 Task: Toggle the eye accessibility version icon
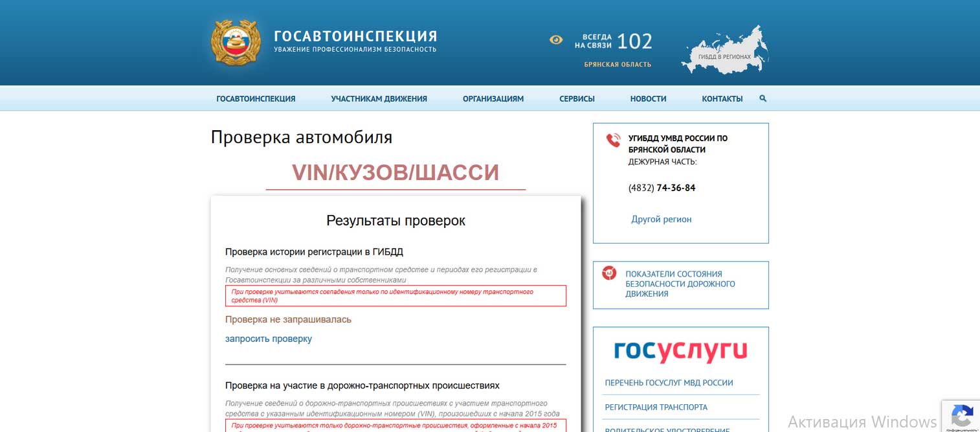pos(556,40)
